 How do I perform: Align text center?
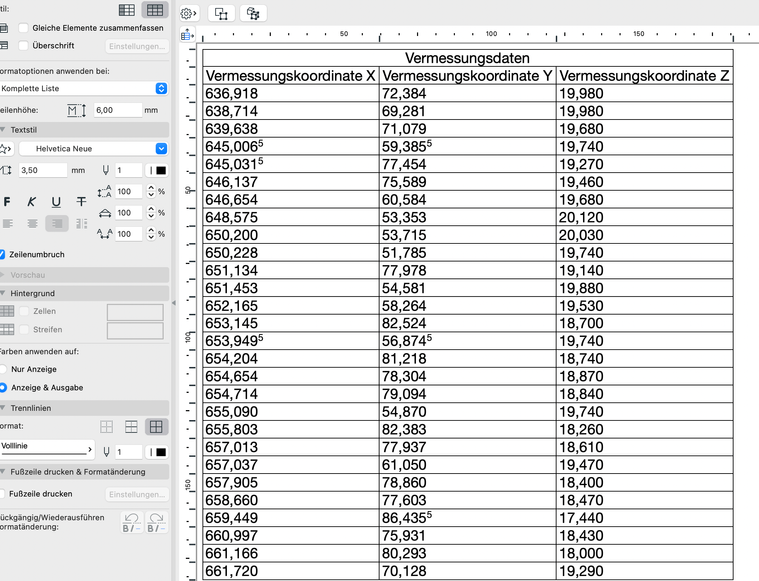pos(32,224)
